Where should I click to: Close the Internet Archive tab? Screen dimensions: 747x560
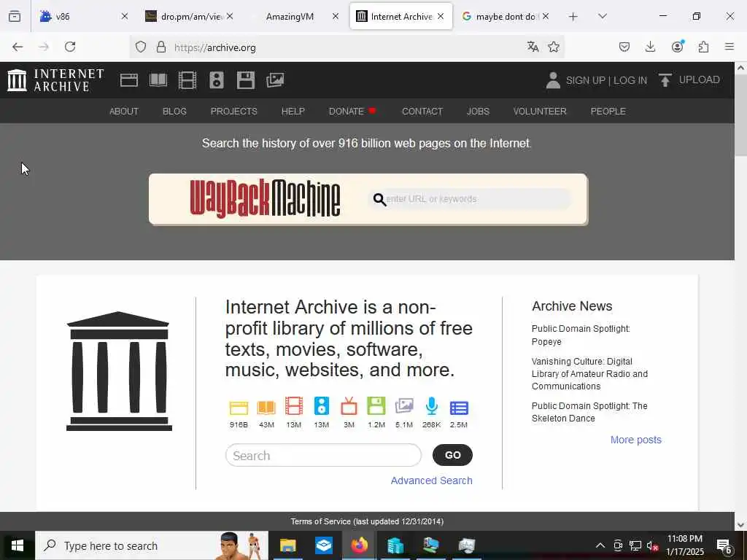pyautogui.click(x=441, y=16)
